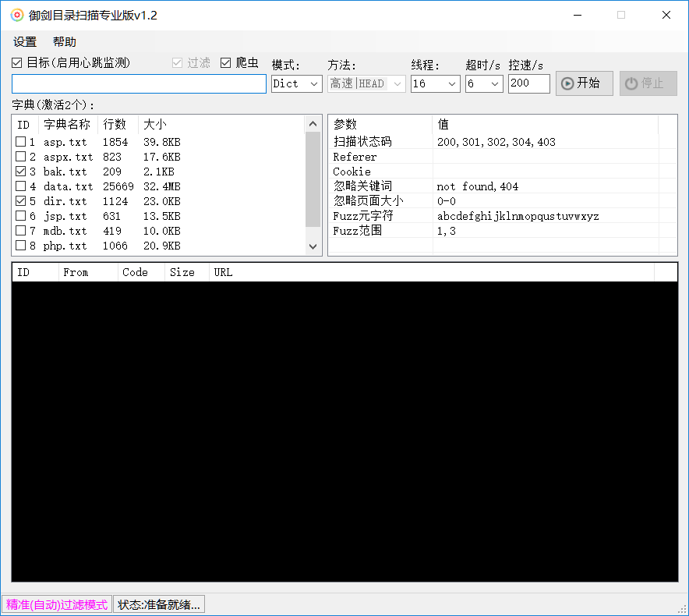
Task: Click the 精准(自动)过滤模式 status label
Action: pos(57,604)
